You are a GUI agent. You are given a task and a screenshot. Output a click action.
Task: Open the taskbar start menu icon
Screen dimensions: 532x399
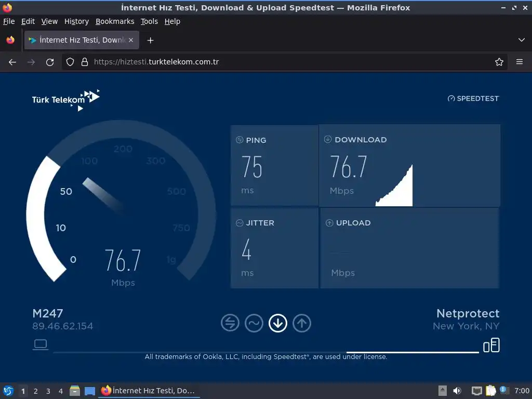pos(8,391)
